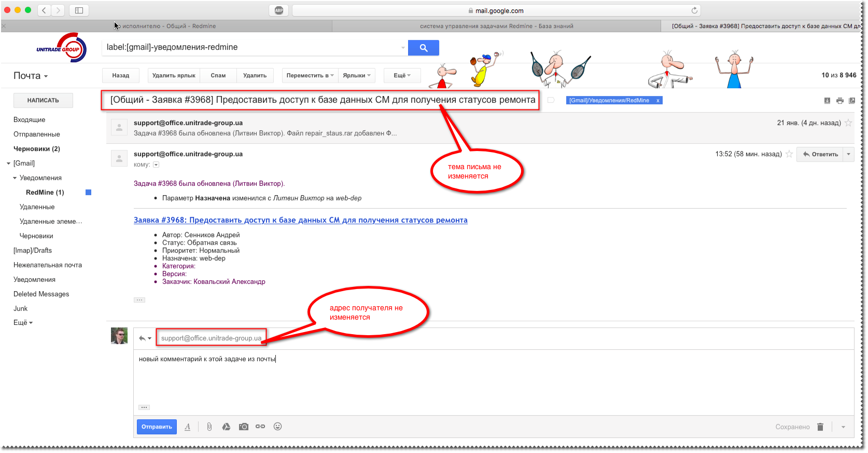The height and width of the screenshot is (453, 868).
Task: Open Черновики (2) folder
Action: coord(36,149)
